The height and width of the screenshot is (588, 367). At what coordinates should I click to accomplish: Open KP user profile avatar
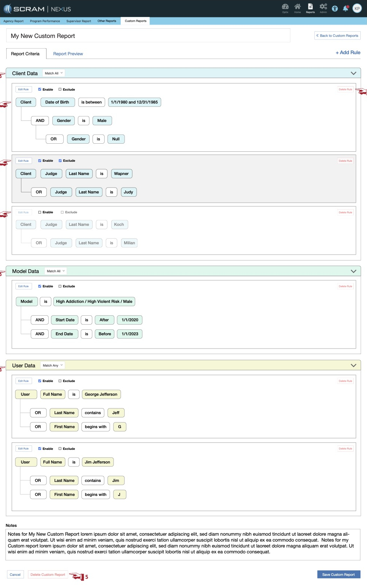click(x=357, y=8)
